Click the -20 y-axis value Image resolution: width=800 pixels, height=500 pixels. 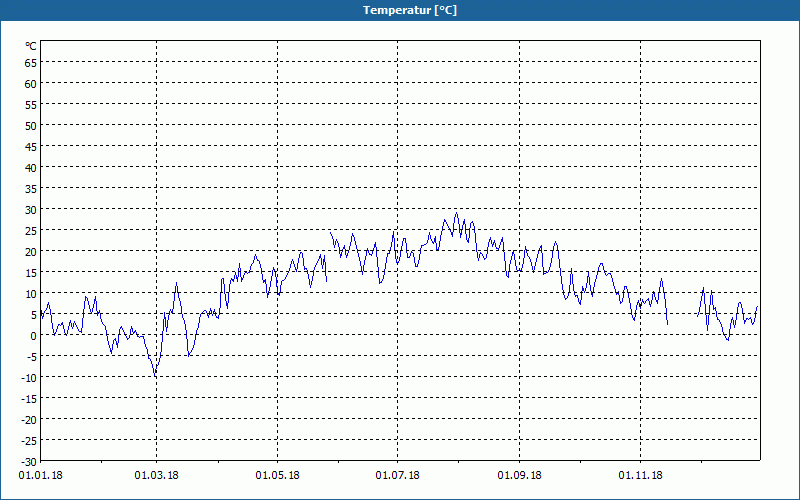[x=29, y=419]
